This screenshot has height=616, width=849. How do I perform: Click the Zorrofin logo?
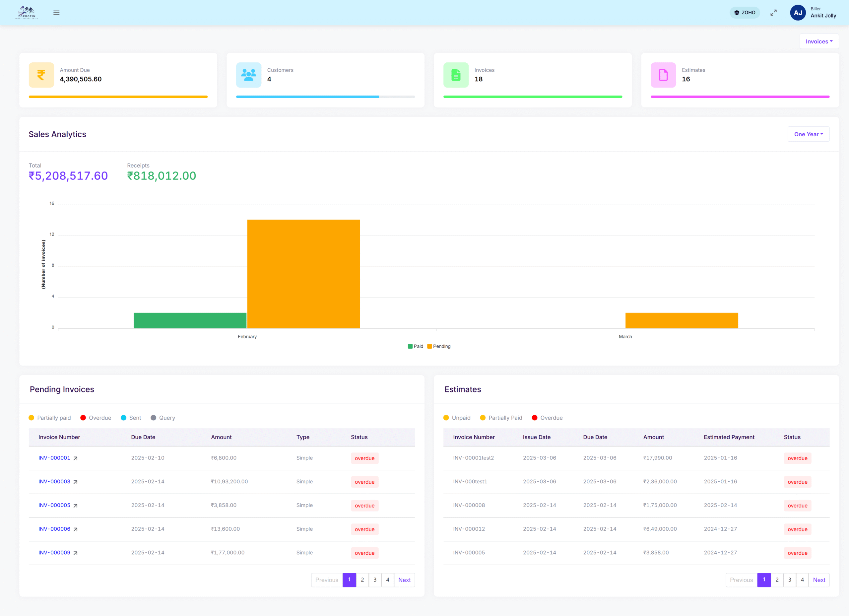(x=27, y=13)
